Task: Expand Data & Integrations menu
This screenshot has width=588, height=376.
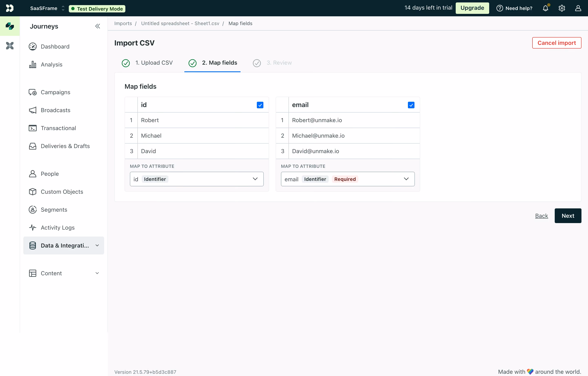Action: pyautogui.click(x=63, y=245)
